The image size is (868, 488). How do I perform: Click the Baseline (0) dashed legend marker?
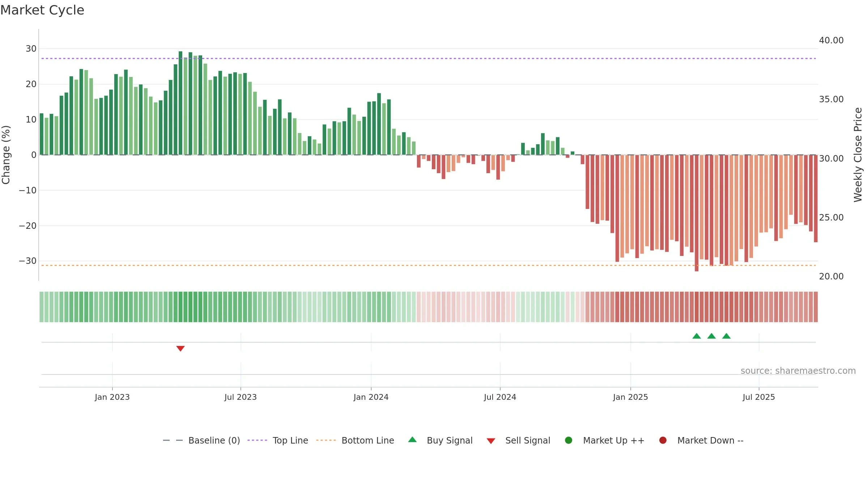tap(173, 440)
